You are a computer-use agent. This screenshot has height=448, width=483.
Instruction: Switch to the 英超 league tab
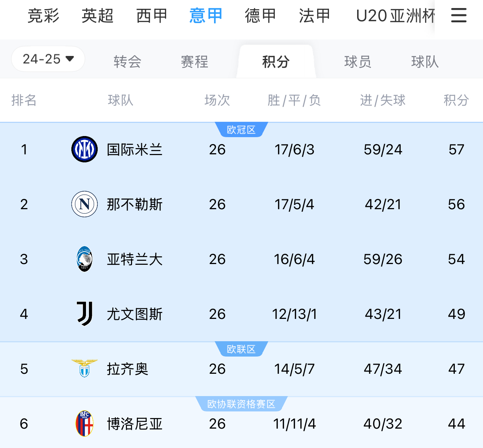pyautogui.click(x=97, y=15)
